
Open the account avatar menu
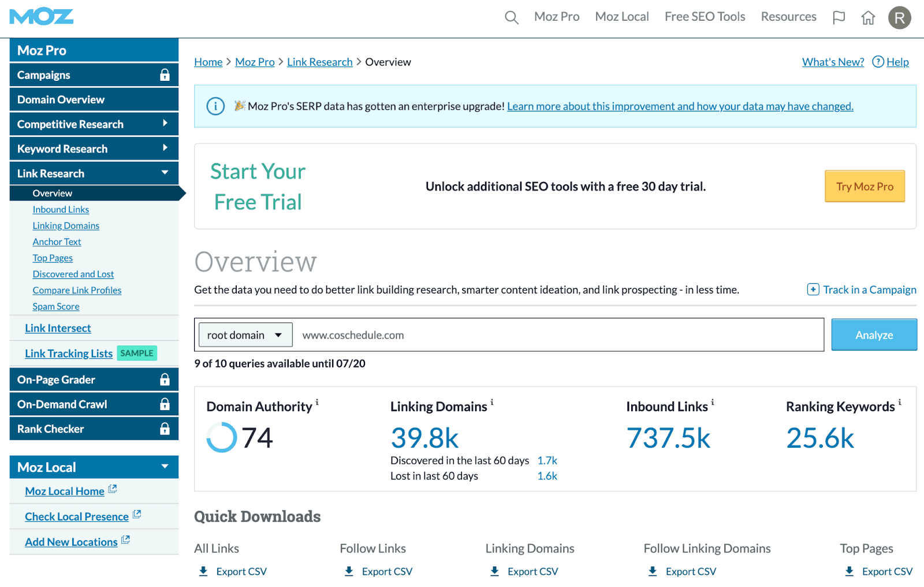pyautogui.click(x=899, y=18)
